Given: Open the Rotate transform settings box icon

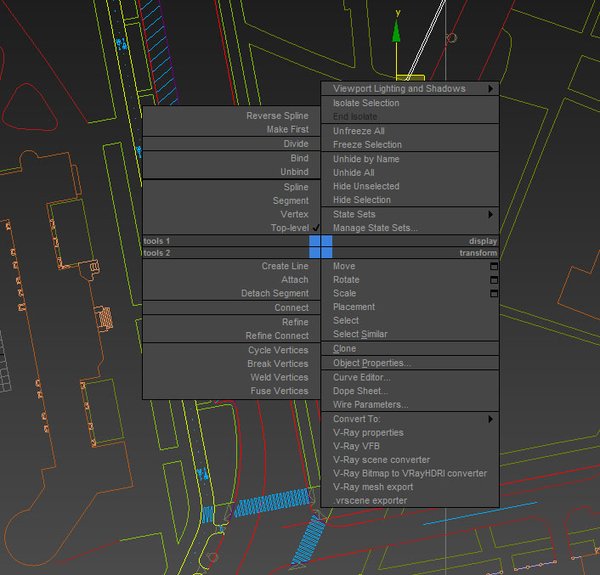Looking at the screenshot, I should coord(493,280).
